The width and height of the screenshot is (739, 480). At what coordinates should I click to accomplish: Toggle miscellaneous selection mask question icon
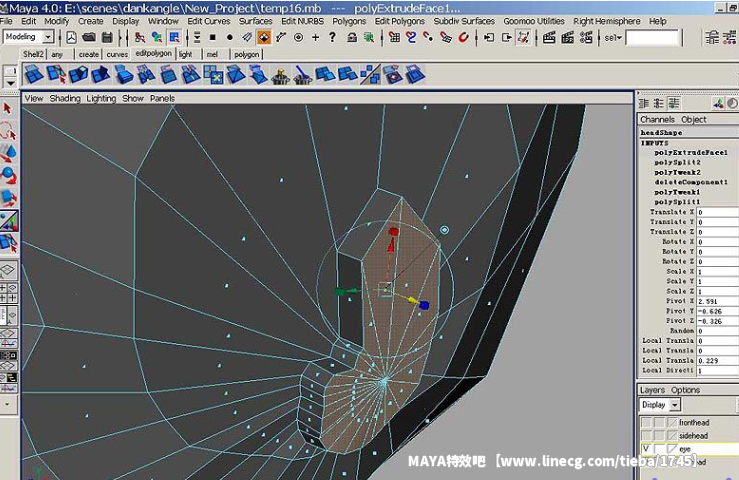pos(332,37)
